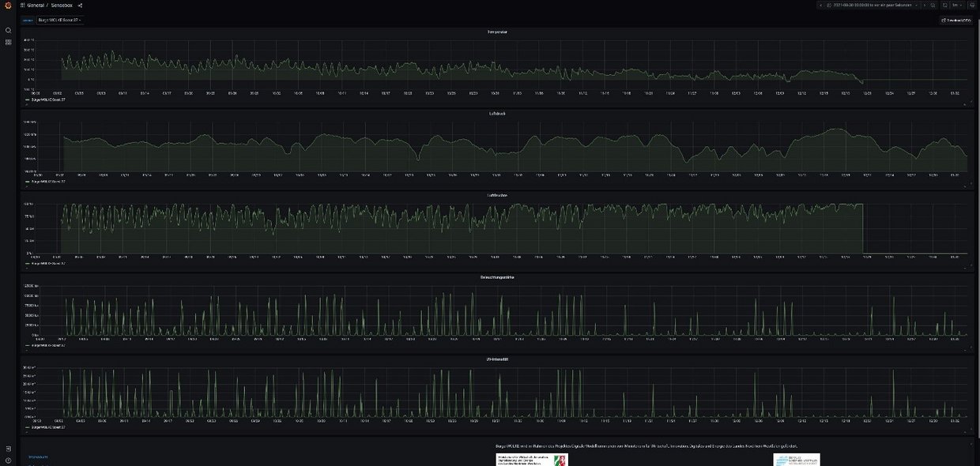Click the refresh dashboard icon
Viewport: 980px width, 466px height.
[x=944, y=6]
